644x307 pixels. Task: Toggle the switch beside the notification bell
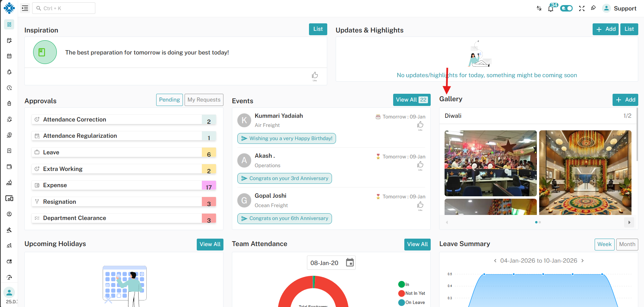[x=566, y=8]
